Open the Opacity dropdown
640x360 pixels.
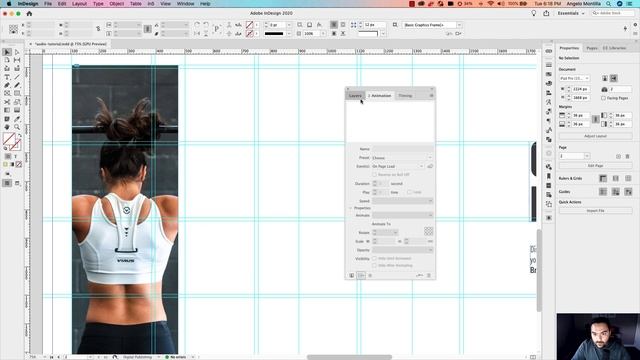click(x=402, y=250)
